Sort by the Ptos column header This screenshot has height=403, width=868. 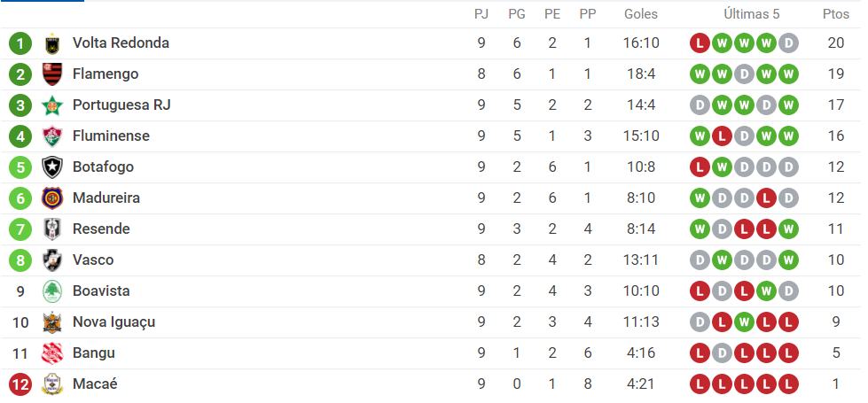coord(836,14)
